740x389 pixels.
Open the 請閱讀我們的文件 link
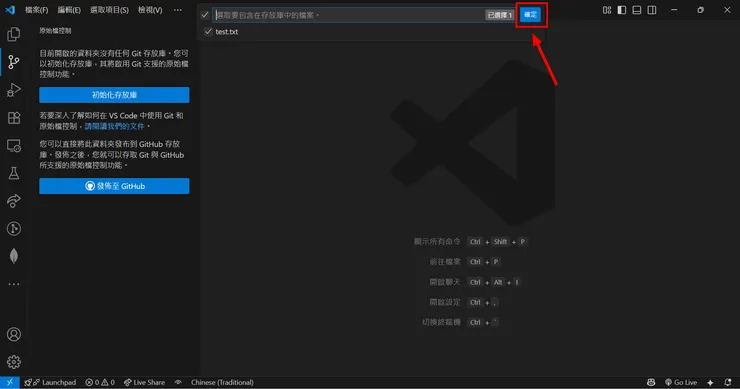tap(114, 126)
